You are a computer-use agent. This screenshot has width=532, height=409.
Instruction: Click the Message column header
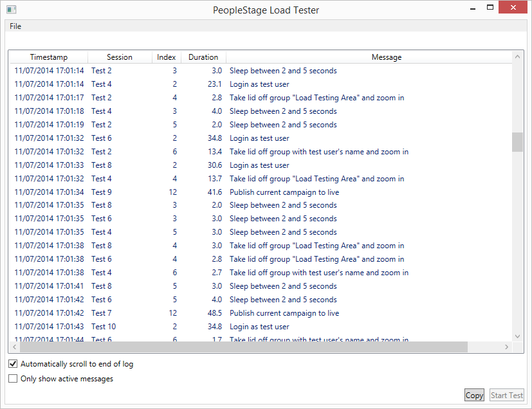coord(386,57)
